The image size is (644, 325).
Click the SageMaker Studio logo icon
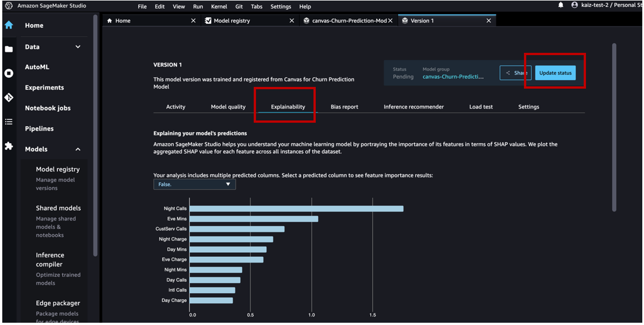coord(9,6)
